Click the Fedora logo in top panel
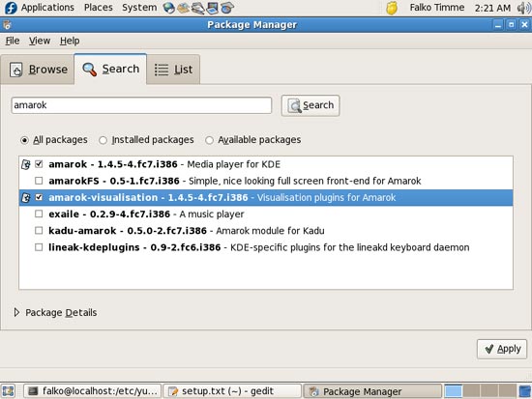 [x=11, y=8]
